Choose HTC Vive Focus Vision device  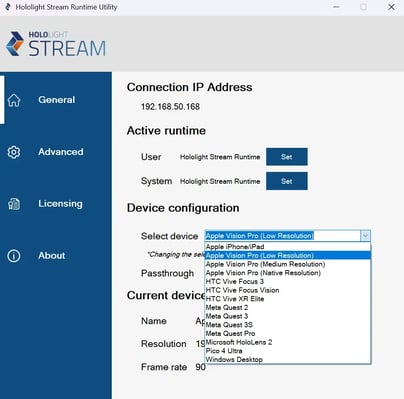pos(288,290)
